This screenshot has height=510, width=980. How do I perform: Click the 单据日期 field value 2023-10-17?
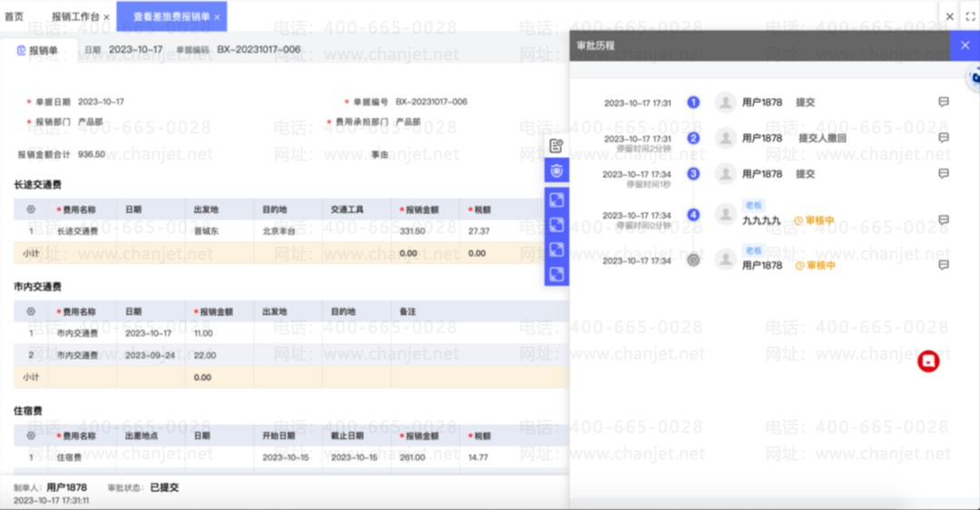101,102
